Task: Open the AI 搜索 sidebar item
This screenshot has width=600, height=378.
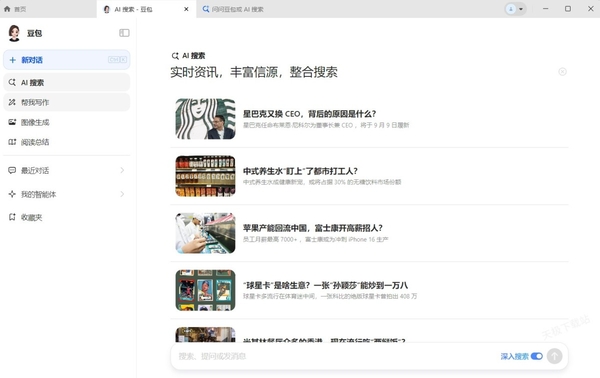Action: click(67, 82)
